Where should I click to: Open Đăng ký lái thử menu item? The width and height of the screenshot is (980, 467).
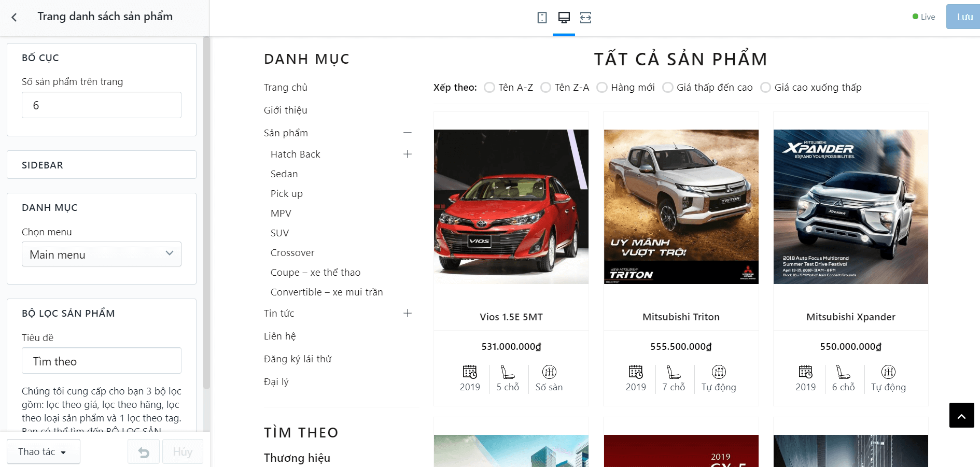(298, 359)
